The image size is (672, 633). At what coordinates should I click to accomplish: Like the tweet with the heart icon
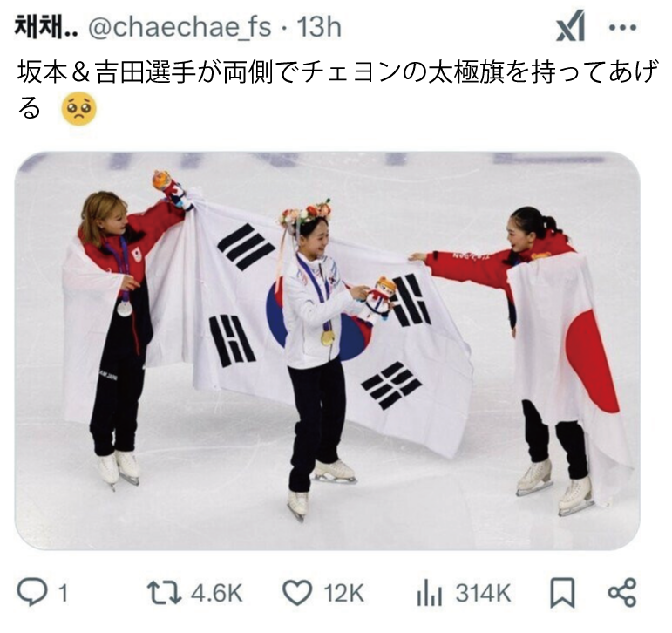click(x=298, y=593)
